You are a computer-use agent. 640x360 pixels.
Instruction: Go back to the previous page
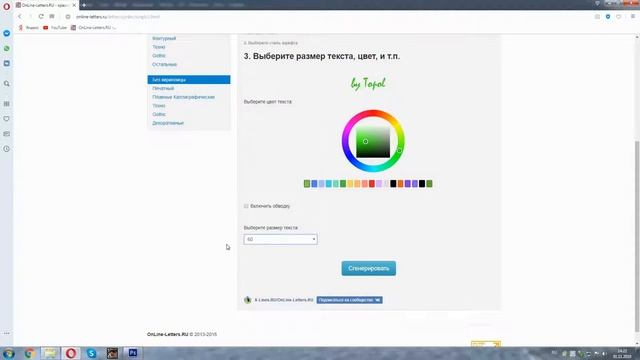[x=20, y=17]
